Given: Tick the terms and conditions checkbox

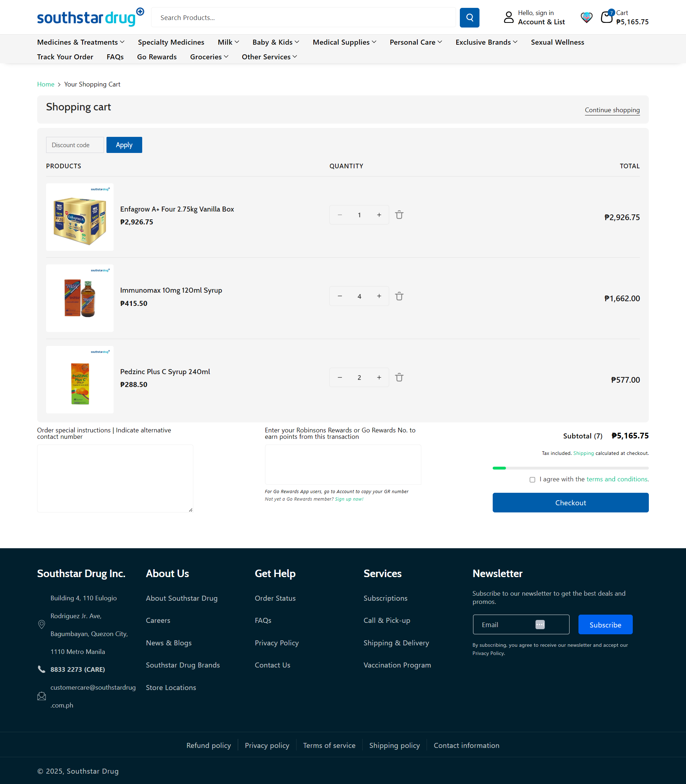Looking at the screenshot, I should [x=532, y=480].
